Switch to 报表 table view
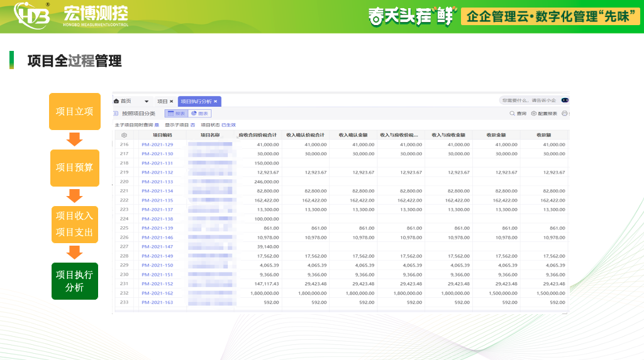Screen dimensions: 644x360 pos(176,114)
